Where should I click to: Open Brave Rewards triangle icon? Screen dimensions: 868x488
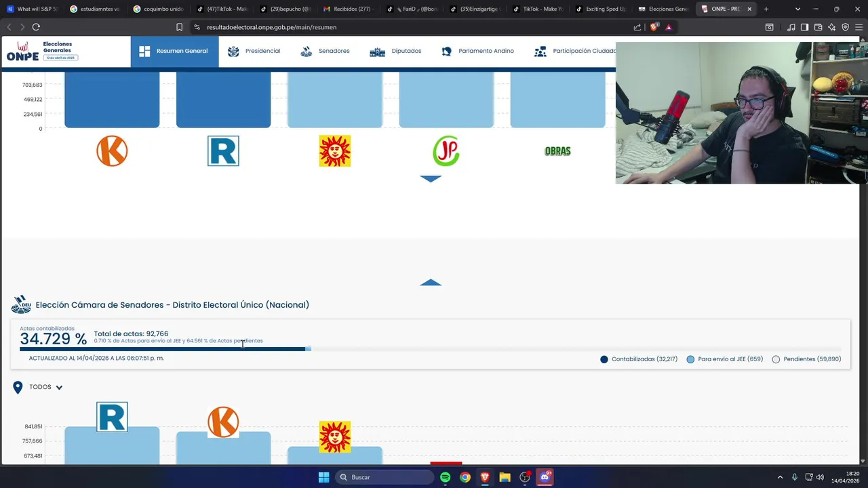pyautogui.click(x=669, y=27)
